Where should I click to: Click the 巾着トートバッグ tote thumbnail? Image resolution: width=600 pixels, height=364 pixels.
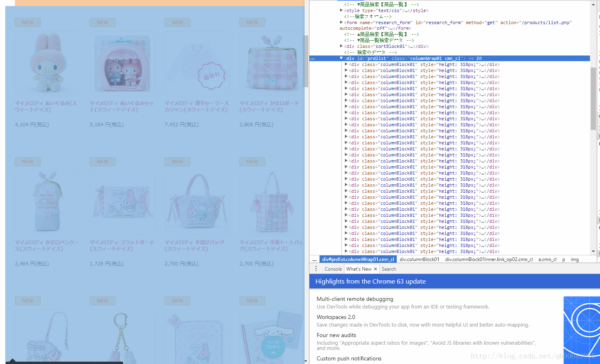click(x=271, y=203)
